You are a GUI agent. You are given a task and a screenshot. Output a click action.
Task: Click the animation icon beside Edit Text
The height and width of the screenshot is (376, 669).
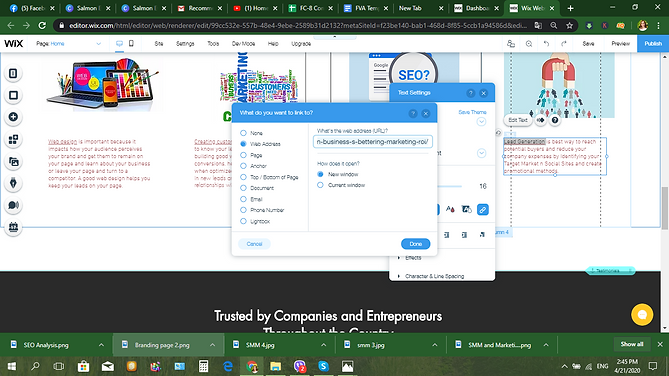(x=541, y=120)
